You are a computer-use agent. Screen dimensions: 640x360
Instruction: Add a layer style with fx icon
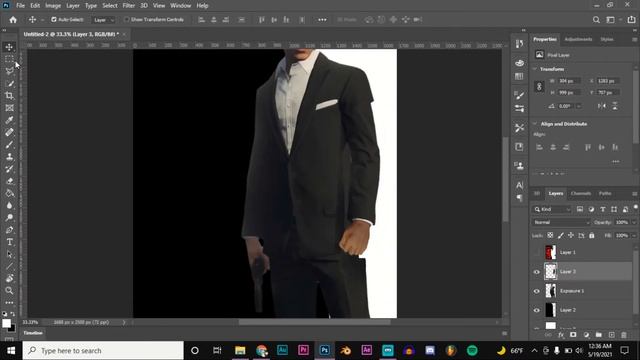(x=561, y=335)
